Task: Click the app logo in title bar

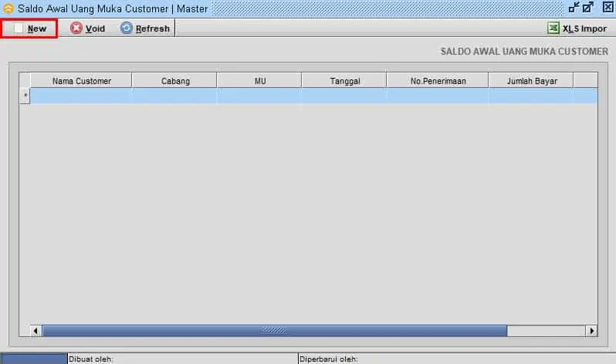Action: pos(8,8)
